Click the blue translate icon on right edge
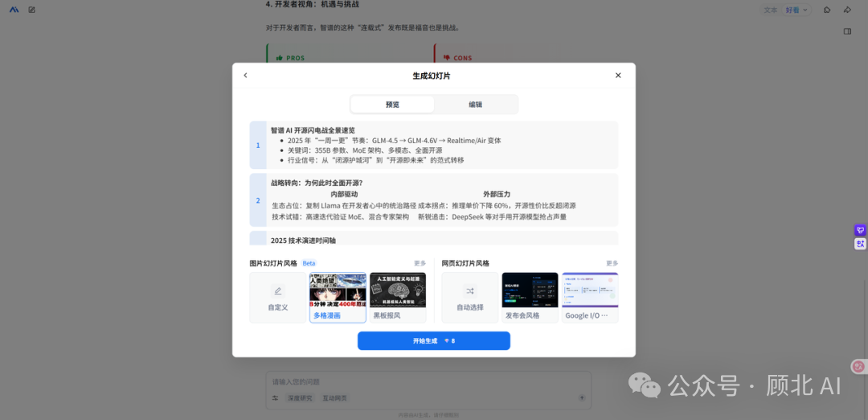The width and height of the screenshot is (868, 420). click(x=860, y=243)
